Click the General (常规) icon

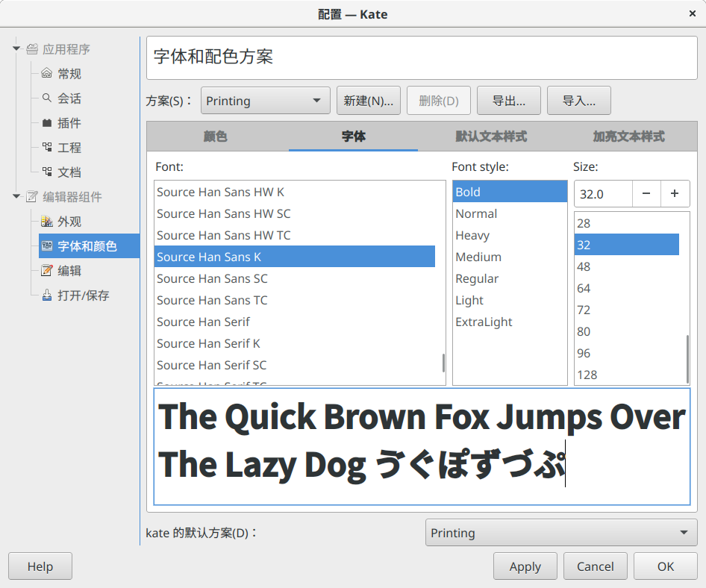[47, 73]
